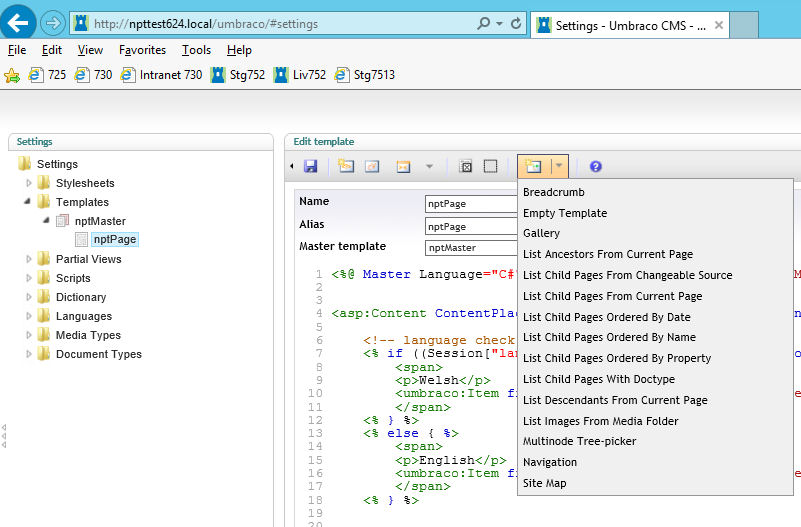
Task: Click the Insert dictionary item icon
Action: point(372,166)
